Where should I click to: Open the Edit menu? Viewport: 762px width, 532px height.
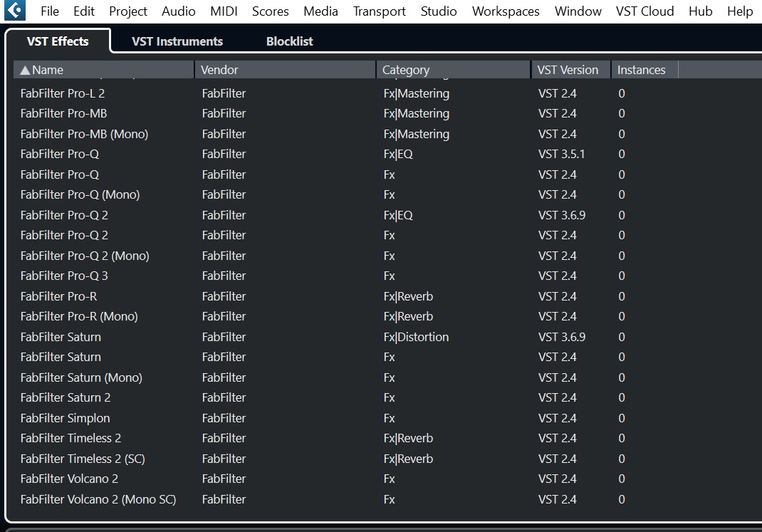[83, 11]
